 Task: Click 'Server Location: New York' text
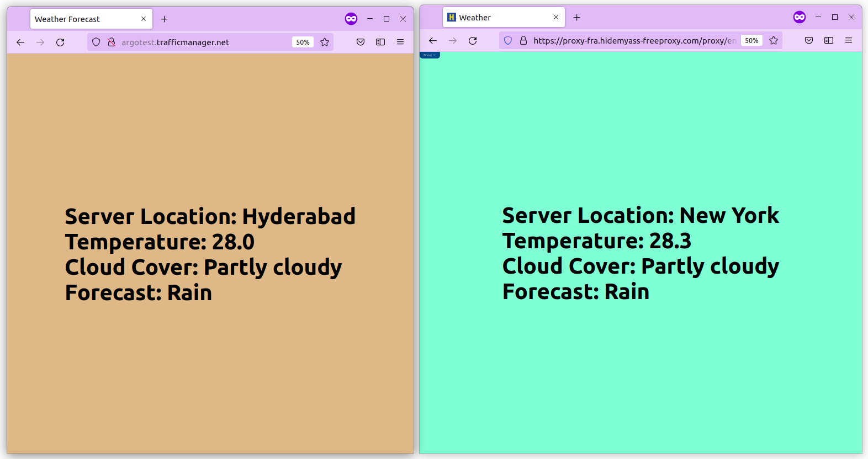pyautogui.click(x=641, y=215)
